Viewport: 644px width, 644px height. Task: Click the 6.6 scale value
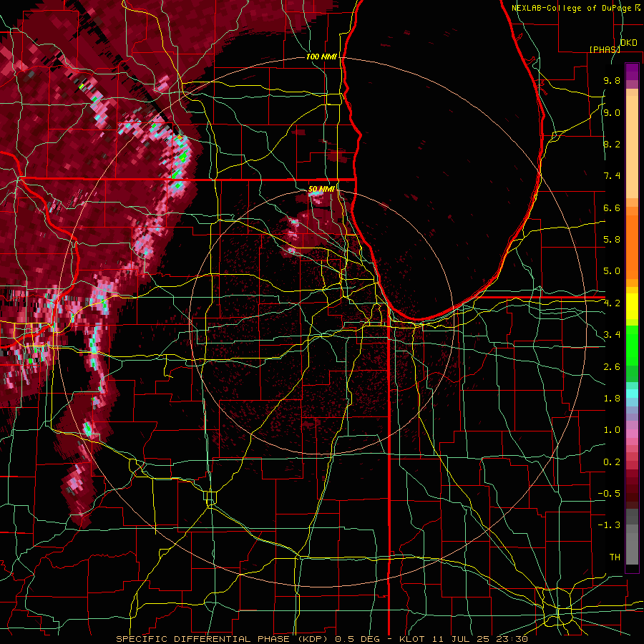tap(612, 208)
